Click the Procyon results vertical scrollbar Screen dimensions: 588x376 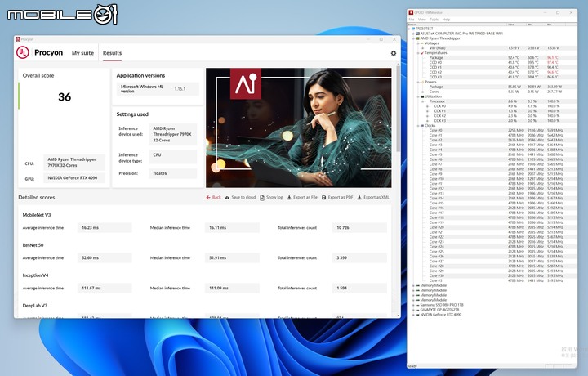click(x=398, y=109)
